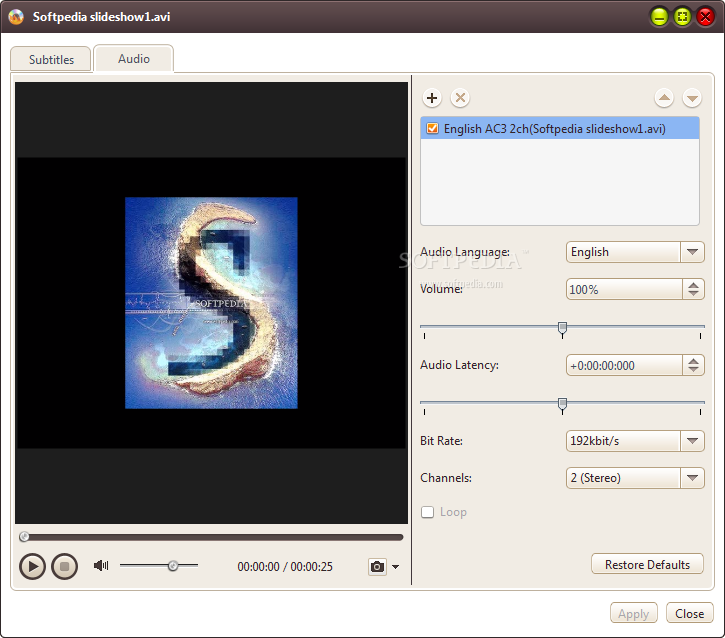Click the video seek bar handle
This screenshot has width=725, height=638.
(25, 537)
